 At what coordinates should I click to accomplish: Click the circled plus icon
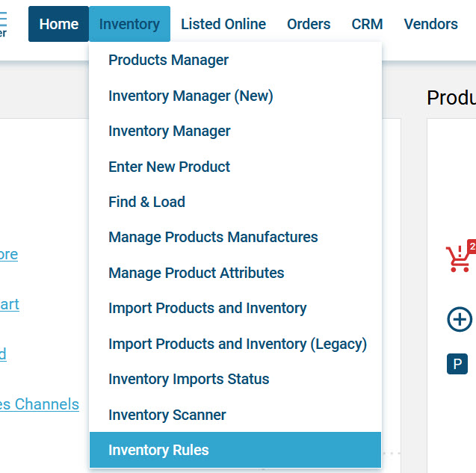point(460,319)
